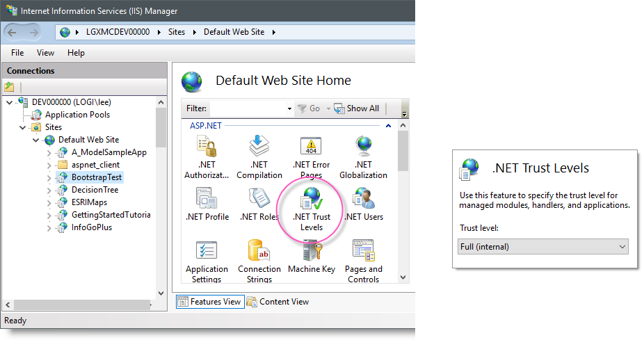Expand the ESRIMaps node
The image size is (644, 356).
pyautogui.click(x=49, y=203)
